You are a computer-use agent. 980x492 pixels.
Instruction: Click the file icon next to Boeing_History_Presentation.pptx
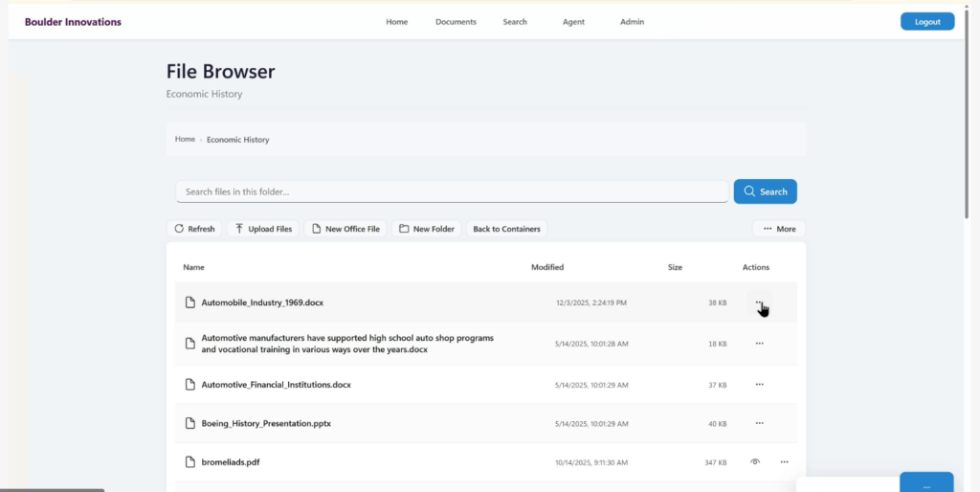190,423
